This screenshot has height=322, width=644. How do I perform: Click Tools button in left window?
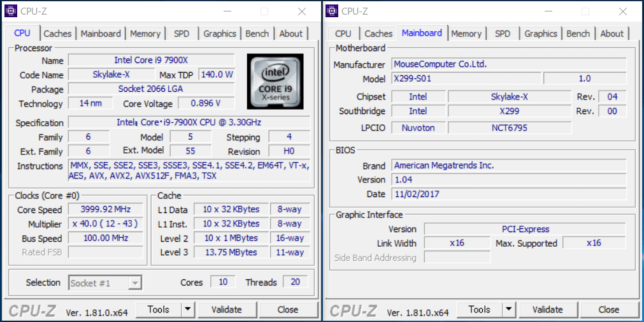click(x=159, y=309)
